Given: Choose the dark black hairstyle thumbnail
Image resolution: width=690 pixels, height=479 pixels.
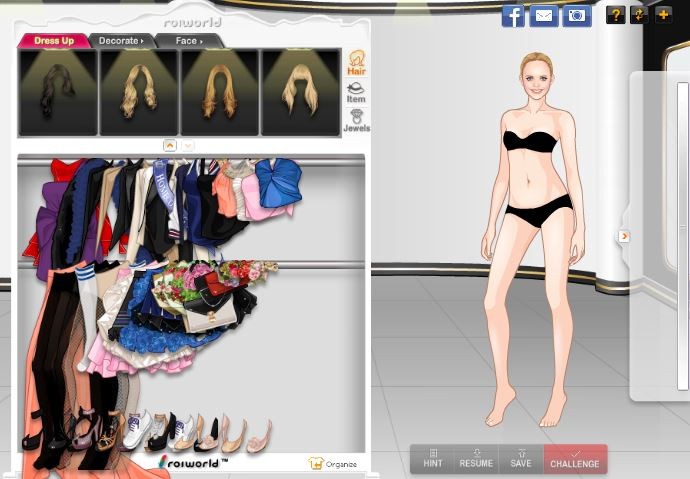Looking at the screenshot, I should pyautogui.click(x=58, y=93).
